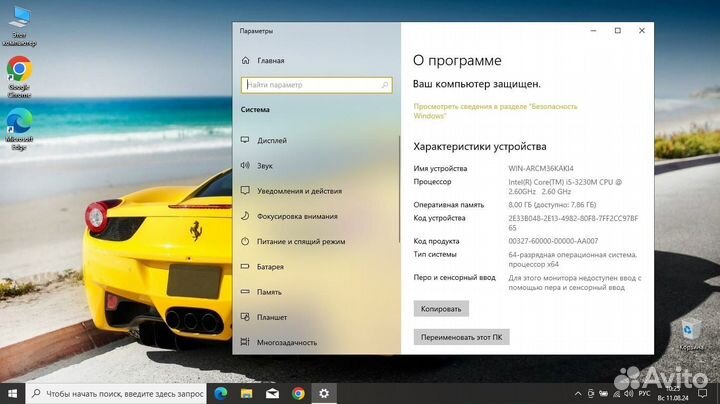Maximize the Параметры window

pos(618,31)
